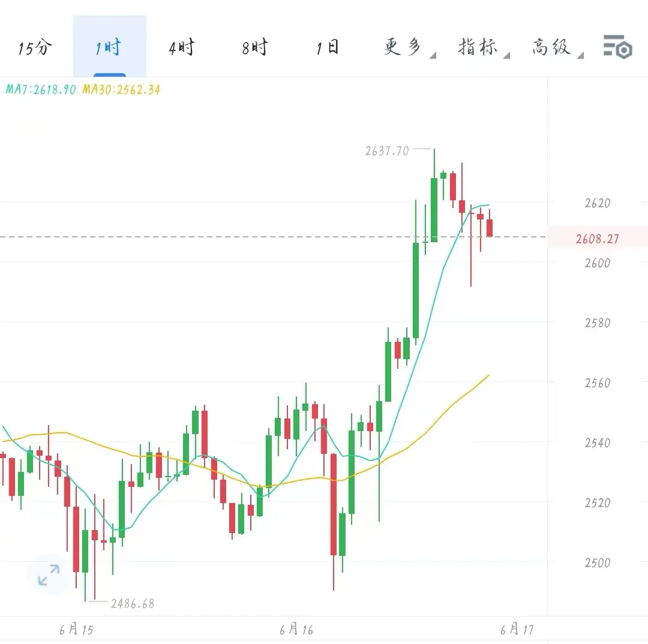The width and height of the screenshot is (648, 644).
Task: Click the current price tag 2608.27
Action: pyautogui.click(x=598, y=238)
